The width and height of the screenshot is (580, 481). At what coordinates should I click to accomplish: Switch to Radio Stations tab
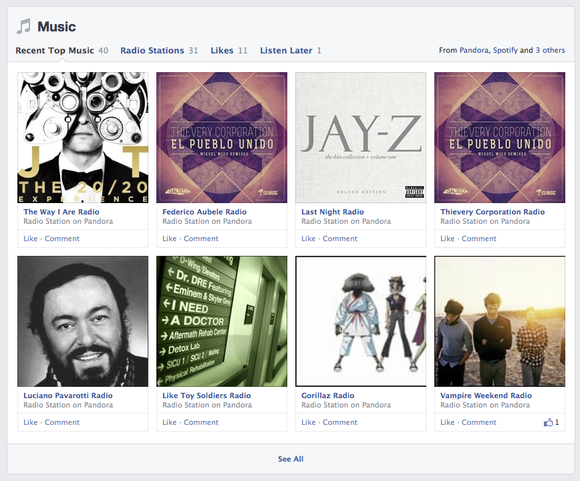152,50
